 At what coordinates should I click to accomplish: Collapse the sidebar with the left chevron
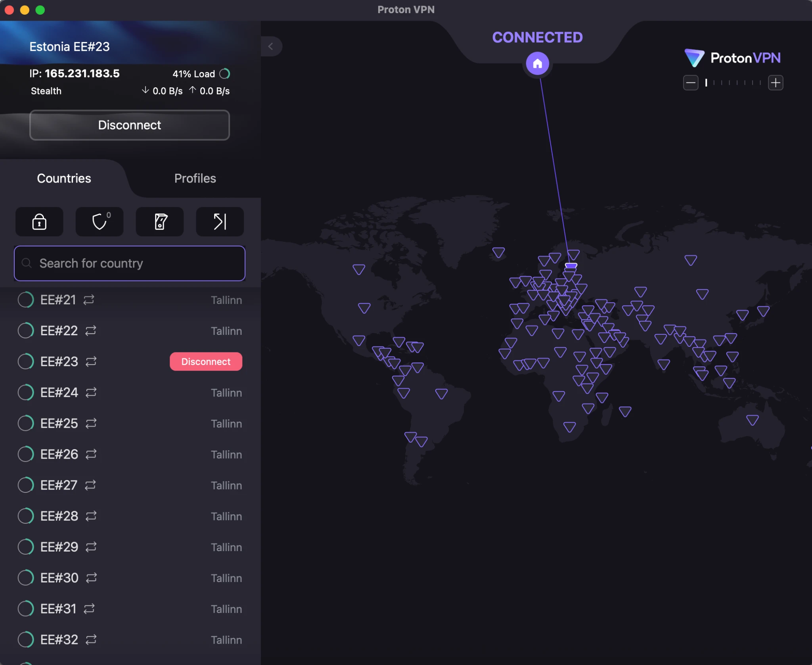[271, 46]
